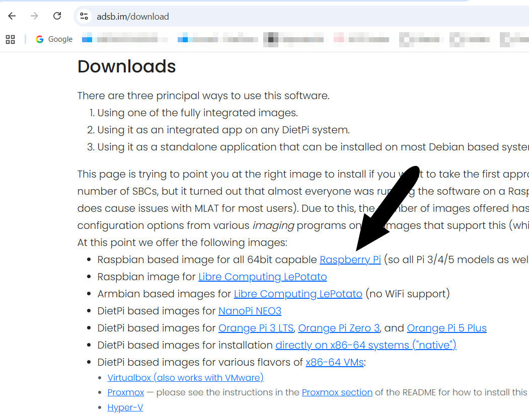The width and height of the screenshot is (529, 420).
Task: Open the Orange Pi Zero 3 link
Action: (339, 328)
